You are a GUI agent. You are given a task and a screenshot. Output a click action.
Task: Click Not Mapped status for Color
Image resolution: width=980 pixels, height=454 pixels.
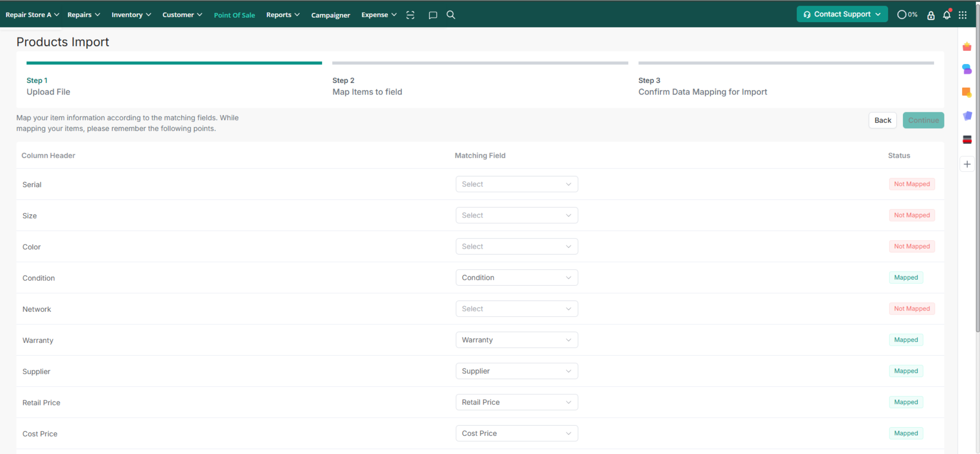pos(911,247)
